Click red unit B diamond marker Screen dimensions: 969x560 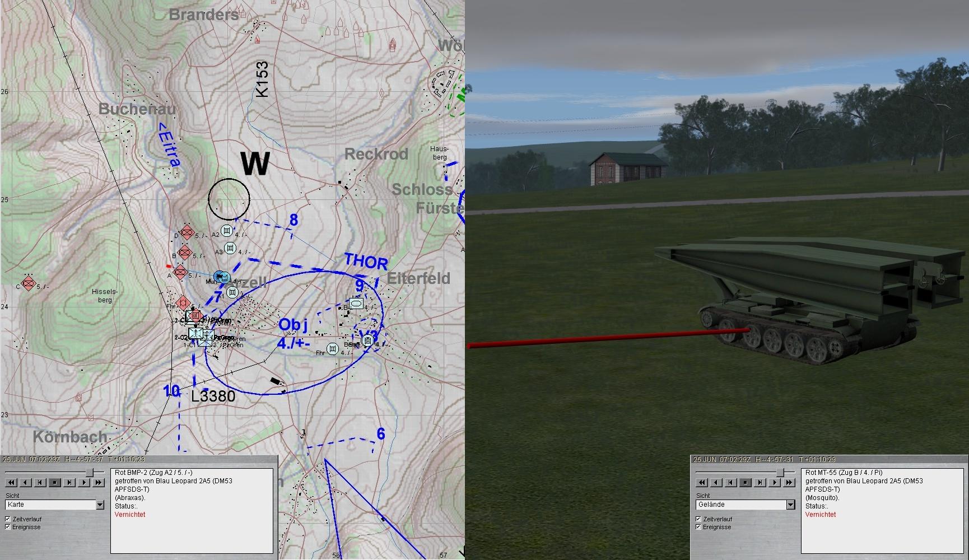(184, 252)
